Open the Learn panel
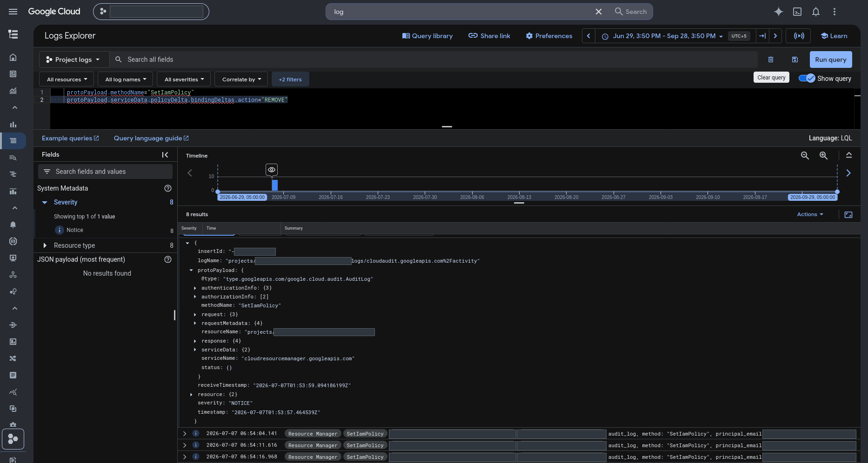Image resolution: width=868 pixels, height=463 pixels. 834,36
